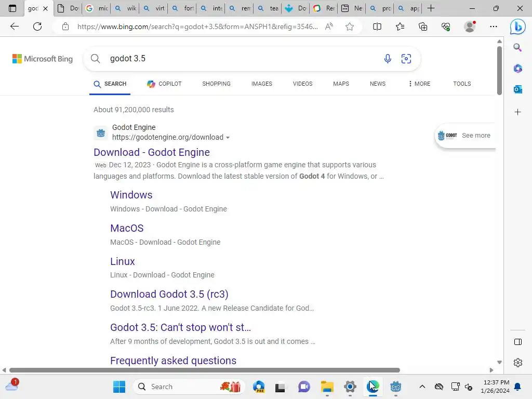Viewport: 532px width, 399px height.
Task: Open taskbar Settings gear app
Action: (350, 387)
